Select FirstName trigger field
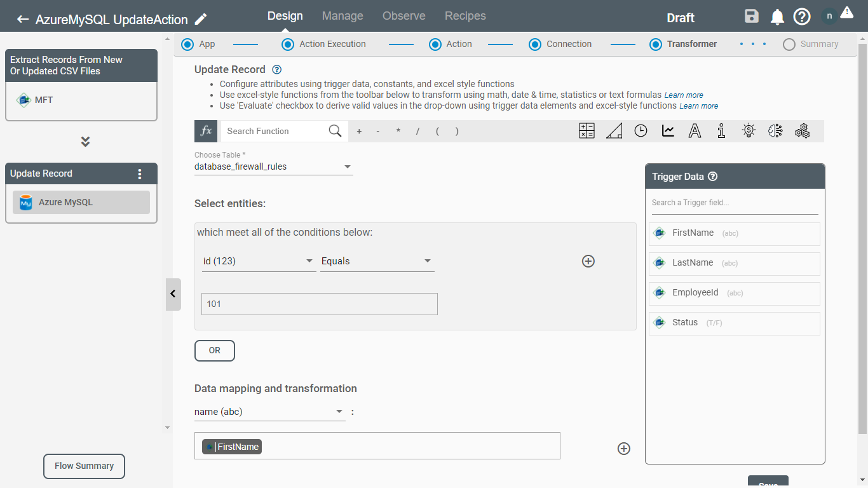Screen dimensions: 868x488 735,233
